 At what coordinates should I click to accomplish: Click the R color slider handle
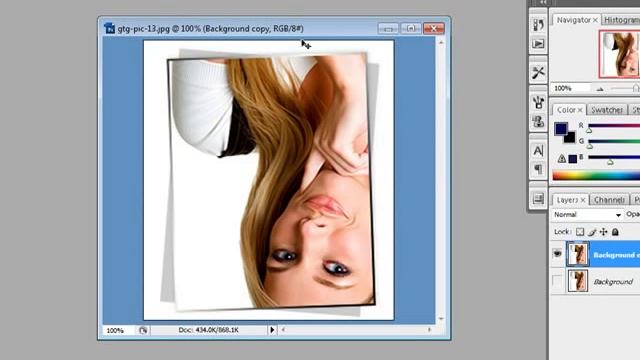click(589, 130)
